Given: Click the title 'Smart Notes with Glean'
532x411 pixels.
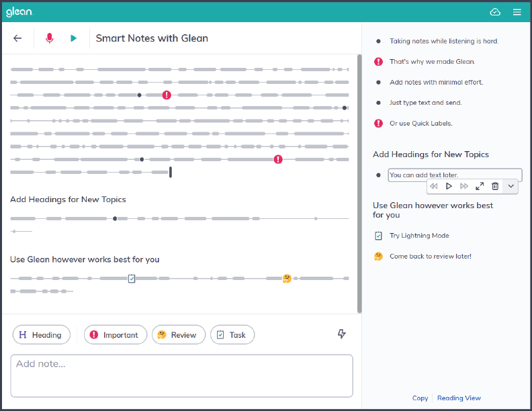Looking at the screenshot, I should (x=152, y=38).
